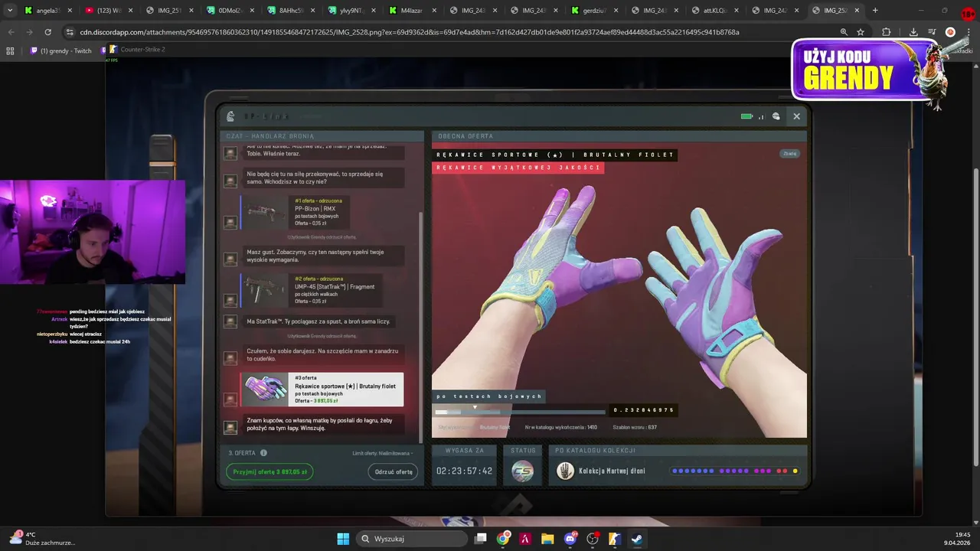980x551 pixels.
Task: Go back to previous page
Action: click(x=11, y=32)
